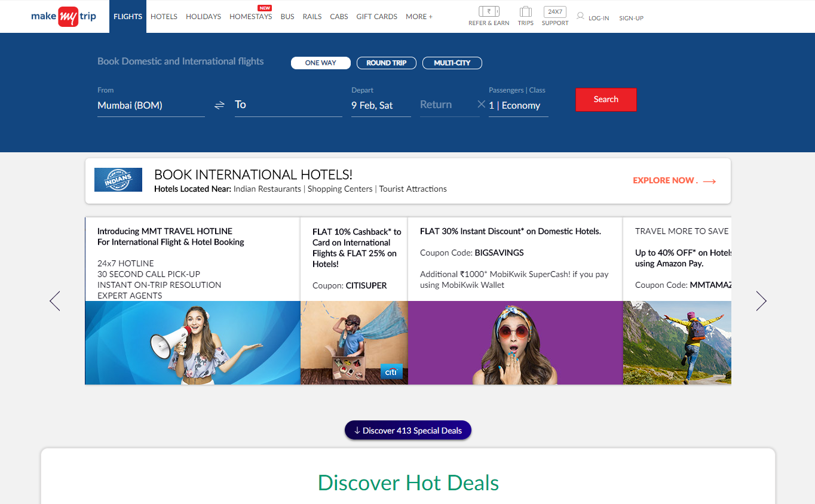
Task: Click the Explore Now link
Action: (674, 180)
